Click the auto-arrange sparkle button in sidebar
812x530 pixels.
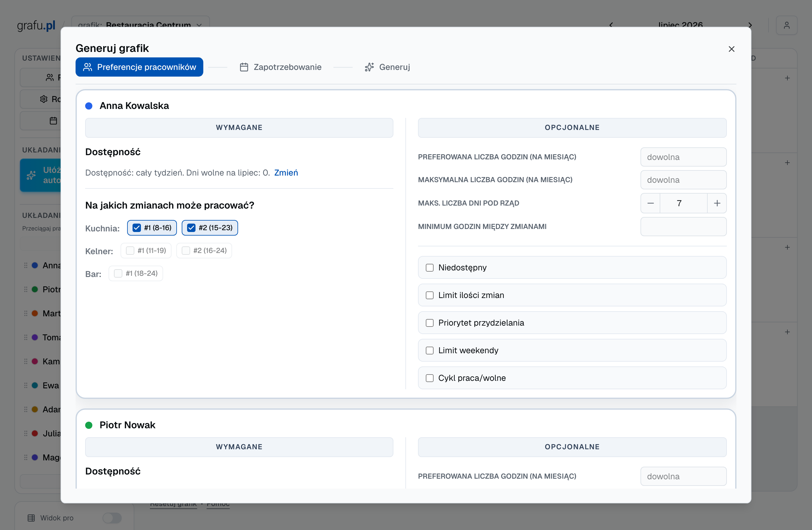point(40,175)
